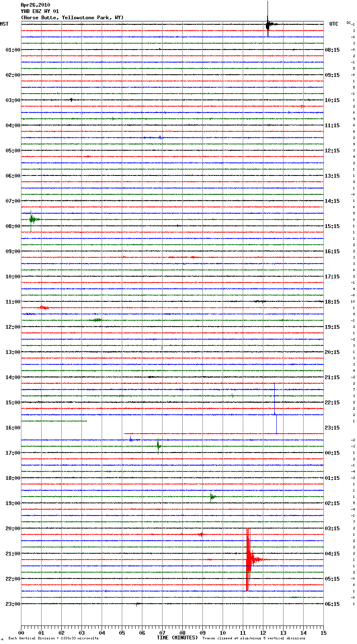
Task: Click the small red event on 20:15 trace
Action: click(x=201, y=534)
